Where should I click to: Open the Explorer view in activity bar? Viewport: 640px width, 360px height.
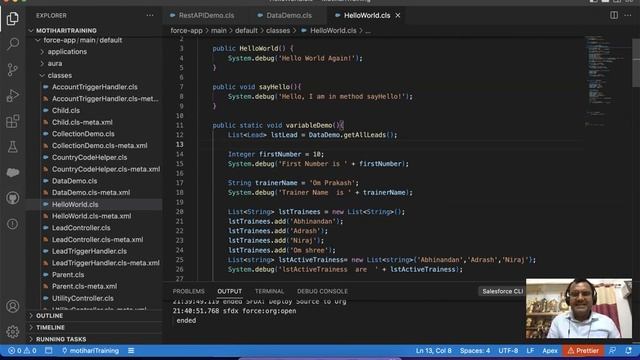click(13, 18)
